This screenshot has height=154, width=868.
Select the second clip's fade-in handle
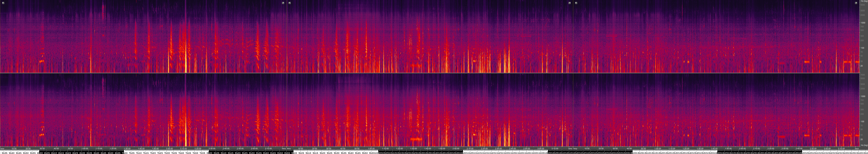pyautogui.click(x=290, y=3)
